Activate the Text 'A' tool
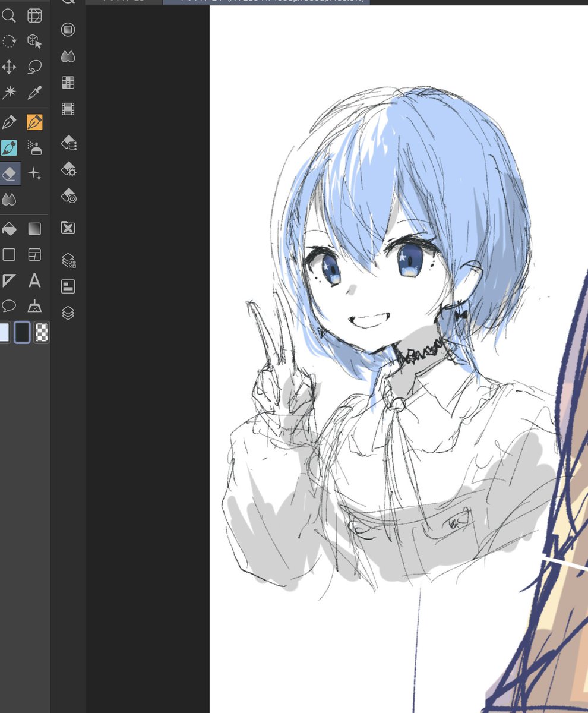588x713 pixels. point(34,280)
